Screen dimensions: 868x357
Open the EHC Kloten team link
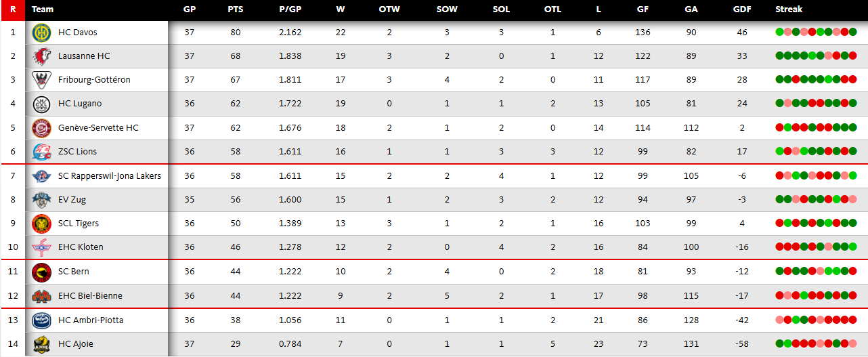[x=81, y=247]
